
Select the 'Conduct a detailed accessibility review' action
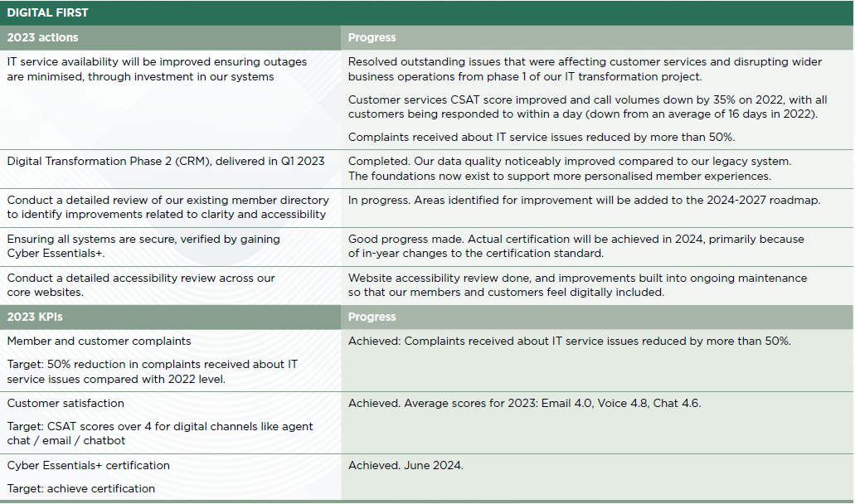(141, 285)
